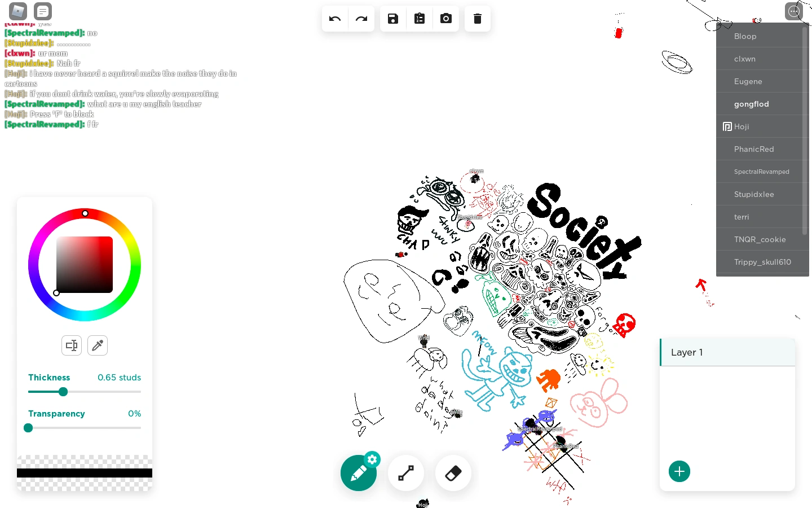Screen dimensions: 812x508
Task: Take a snapshot with the camera icon
Action: tap(446, 19)
